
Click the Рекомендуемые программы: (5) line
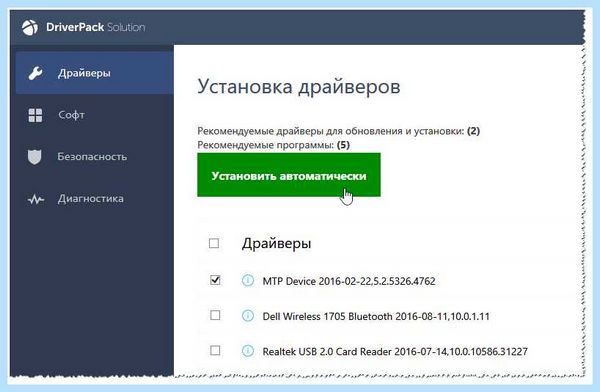[274, 145]
